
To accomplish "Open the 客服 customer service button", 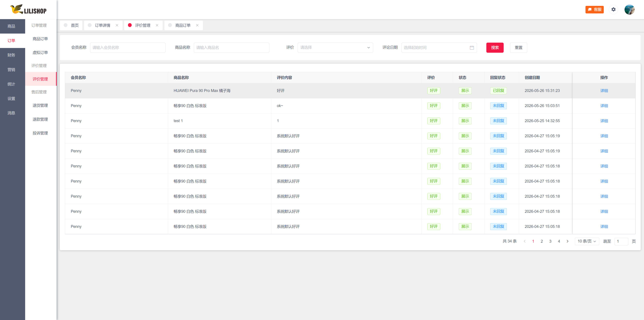I will coord(594,10).
